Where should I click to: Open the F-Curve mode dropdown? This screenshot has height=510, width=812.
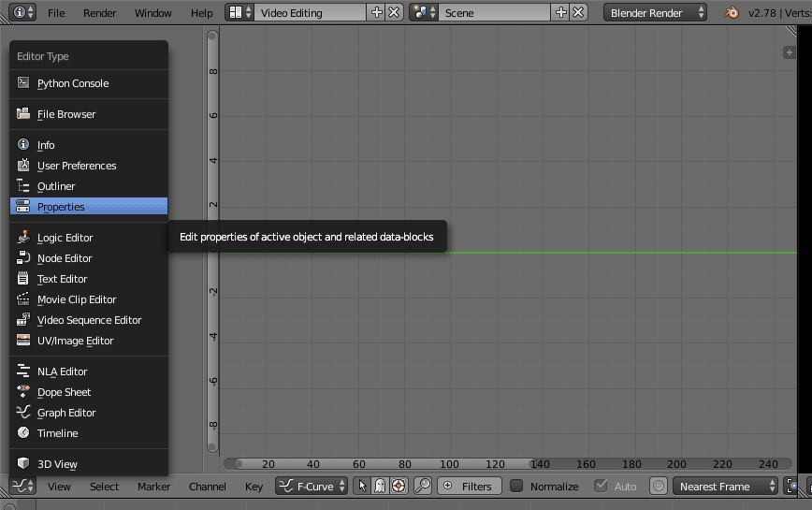point(312,486)
